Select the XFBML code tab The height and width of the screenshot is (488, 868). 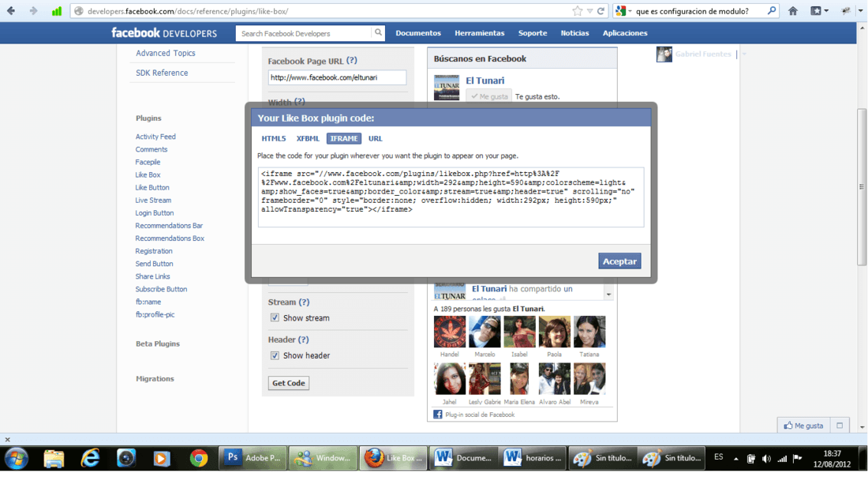coord(308,138)
